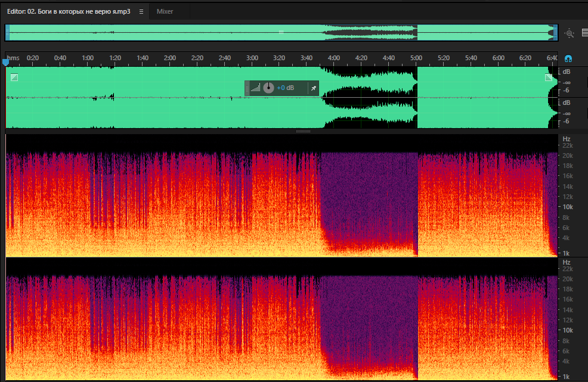The width and height of the screenshot is (588, 382).
Task: Click the lower spectrogram Hz label
Action: [567, 262]
